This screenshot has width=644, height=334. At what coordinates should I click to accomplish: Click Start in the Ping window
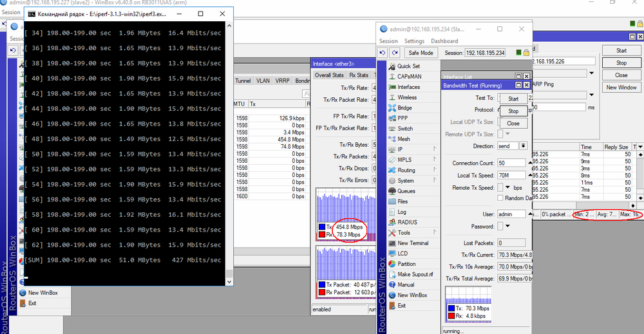[x=621, y=50]
